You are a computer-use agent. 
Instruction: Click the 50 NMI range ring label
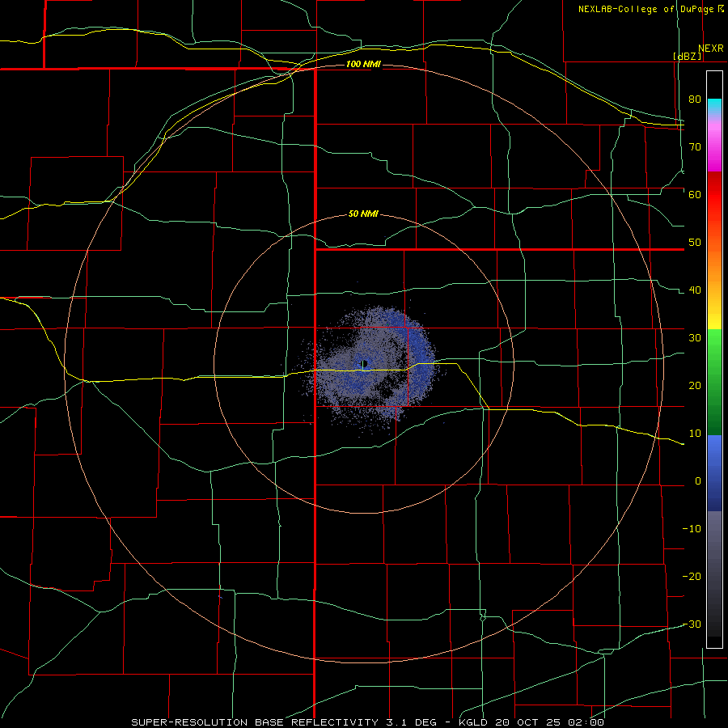tap(363, 214)
